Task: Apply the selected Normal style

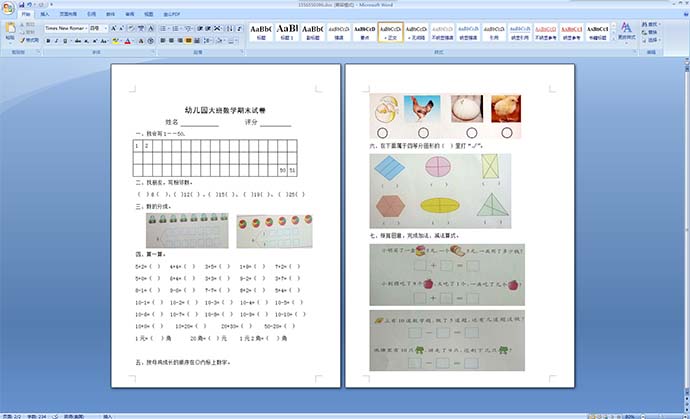Action: coord(391,32)
